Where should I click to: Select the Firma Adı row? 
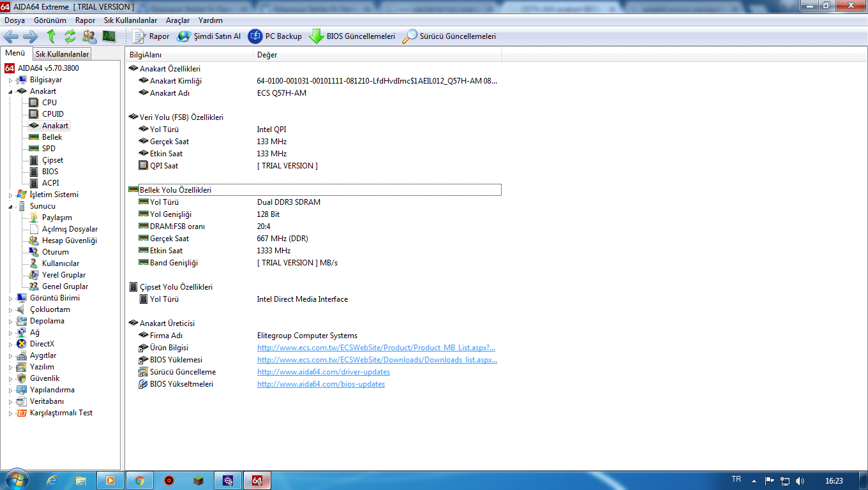(x=315, y=336)
